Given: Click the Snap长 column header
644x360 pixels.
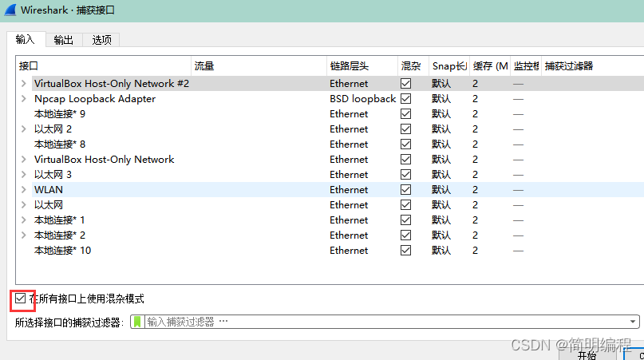Looking at the screenshot, I should 449,66.
